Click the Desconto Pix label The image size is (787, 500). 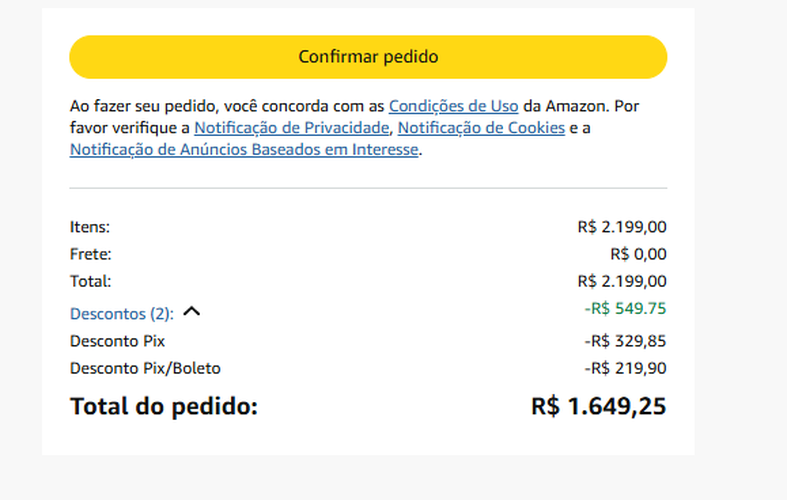click(117, 341)
